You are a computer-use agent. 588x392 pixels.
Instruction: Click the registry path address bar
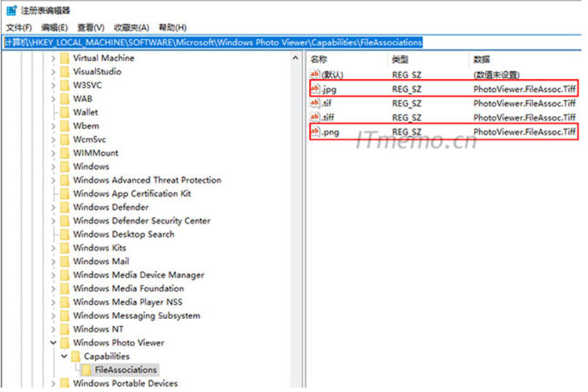[x=291, y=42]
